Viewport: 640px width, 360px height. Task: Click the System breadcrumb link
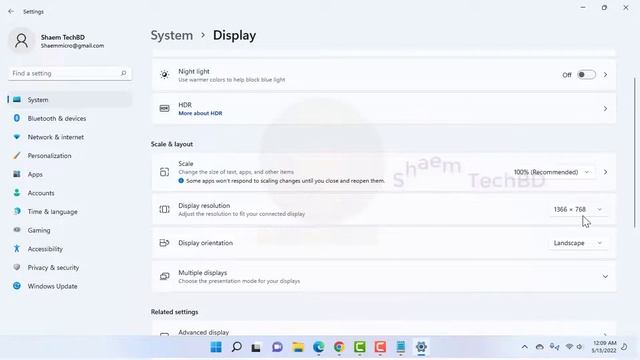coord(171,36)
